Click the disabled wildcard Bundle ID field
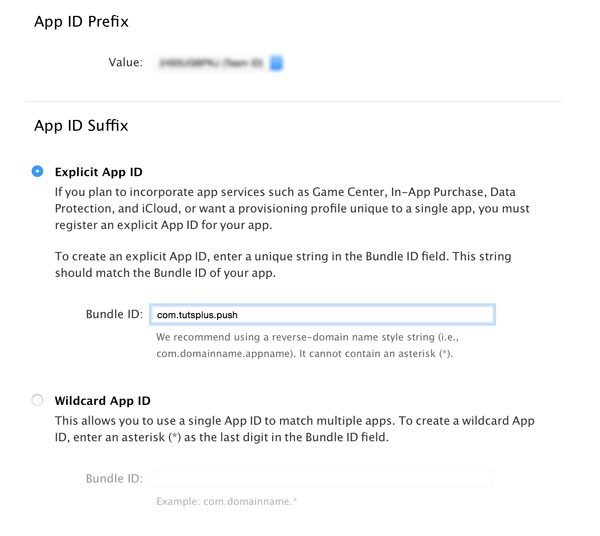 [322, 478]
